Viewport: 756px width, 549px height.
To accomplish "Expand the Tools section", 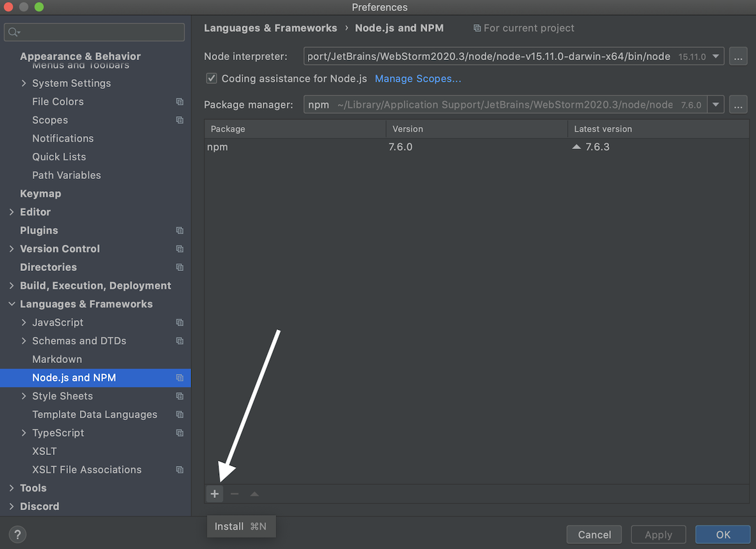I will [12, 488].
